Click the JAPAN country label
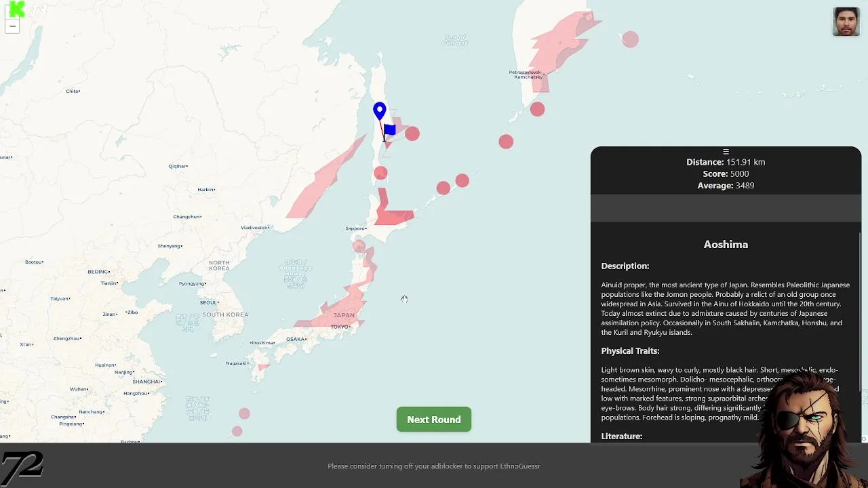The height and width of the screenshot is (488, 868). (x=344, y=315)
